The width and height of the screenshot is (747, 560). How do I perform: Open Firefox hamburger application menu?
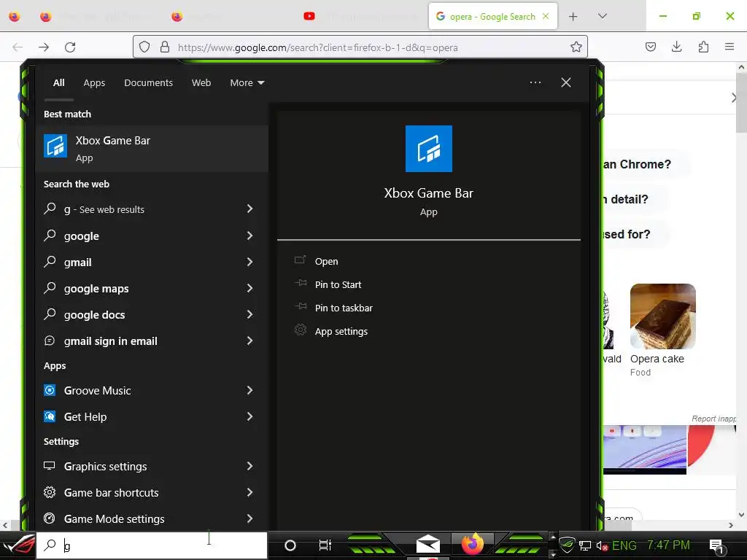pyautogui.click(x=729, y=47)
